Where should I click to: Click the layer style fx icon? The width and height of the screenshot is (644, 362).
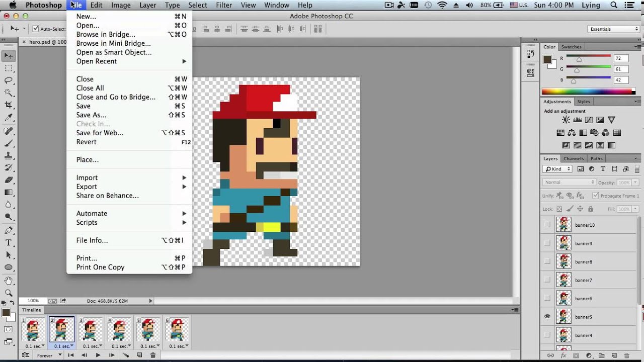563,355
